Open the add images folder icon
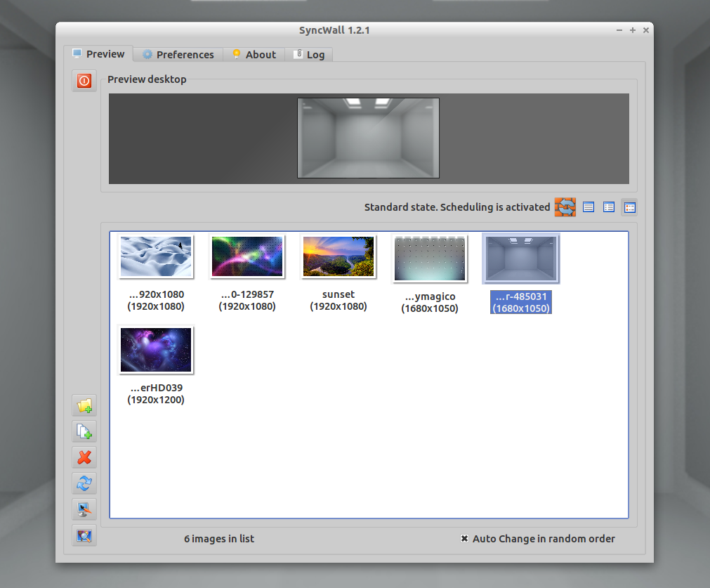Image resolution: width=710 pixels, height=588 pixels. pyautogui.click(x=84, y=405)
